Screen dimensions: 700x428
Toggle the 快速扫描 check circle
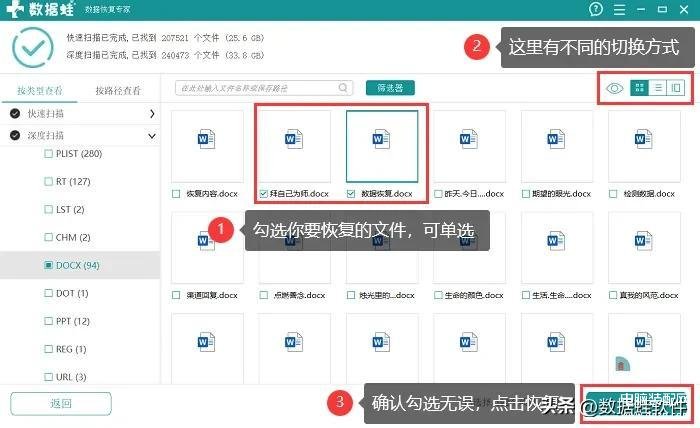[x=15, y=114]
